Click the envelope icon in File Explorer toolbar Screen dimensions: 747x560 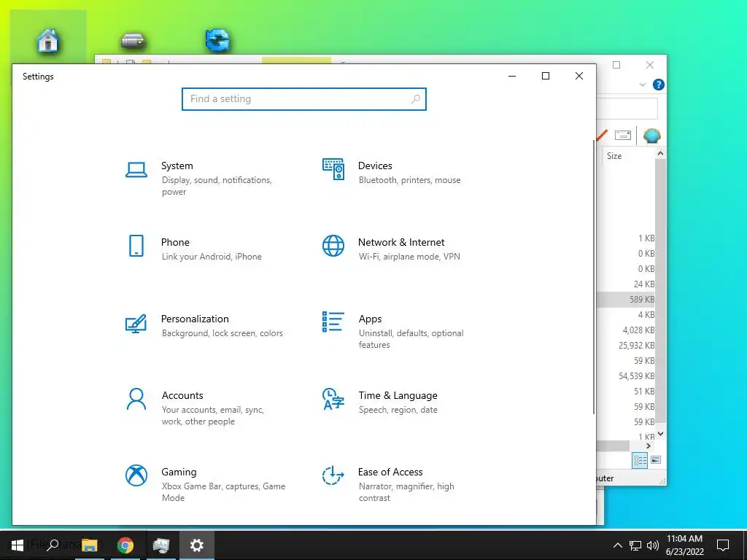pyautogui.click(x=623, y=135)
